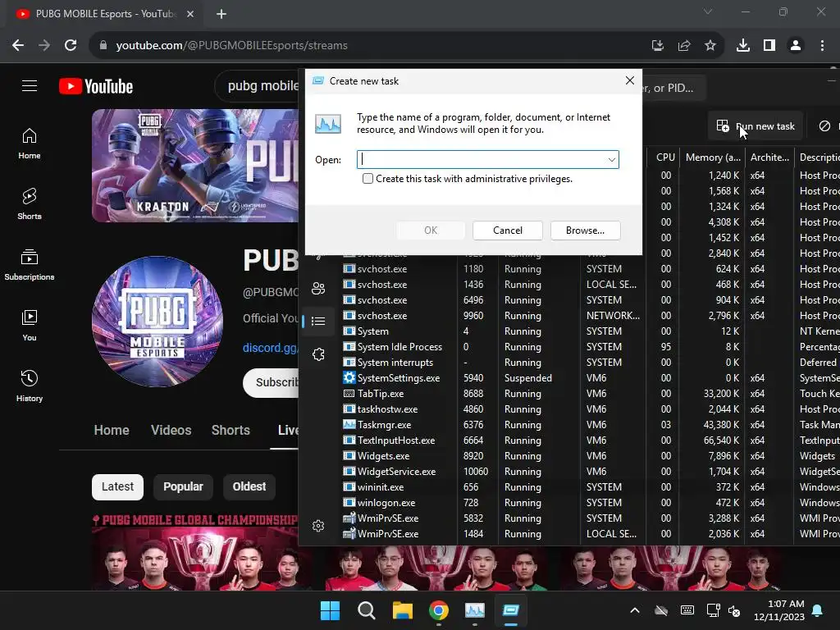Click the YouTube logo
Screen dimensions: 840x630
[x=96, y=86]
